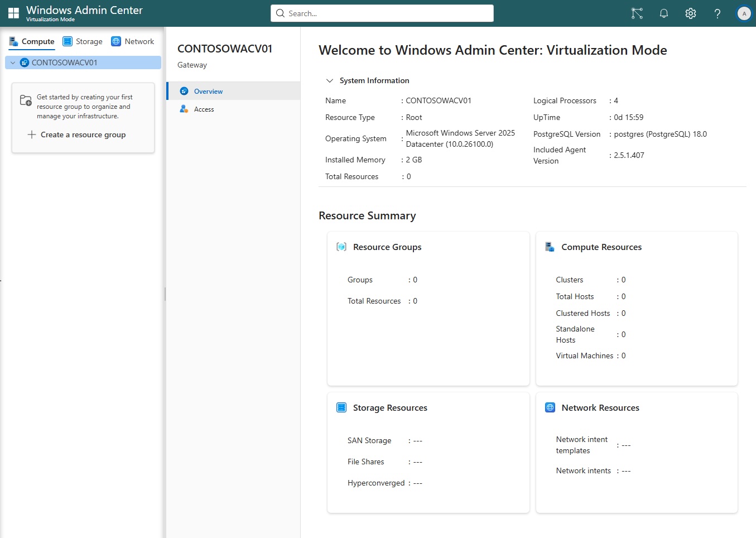
Task: Open the network topology icon in header
Action: tap(637, 13)
